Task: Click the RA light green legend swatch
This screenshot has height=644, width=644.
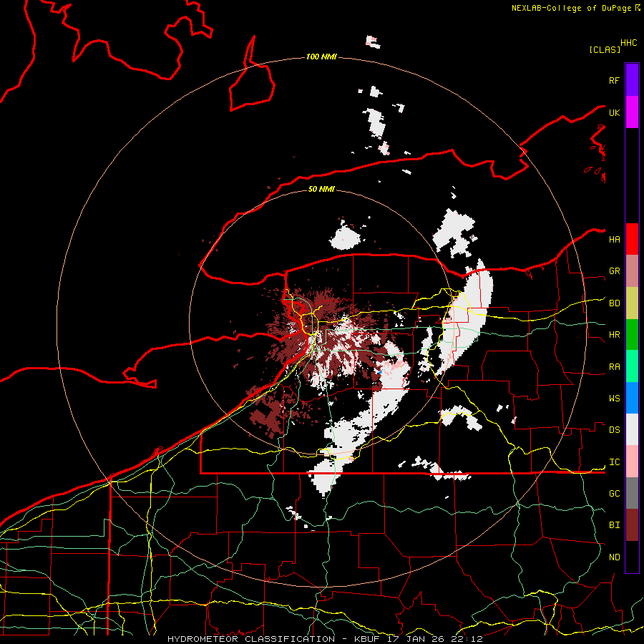Action: coord(632,366)
